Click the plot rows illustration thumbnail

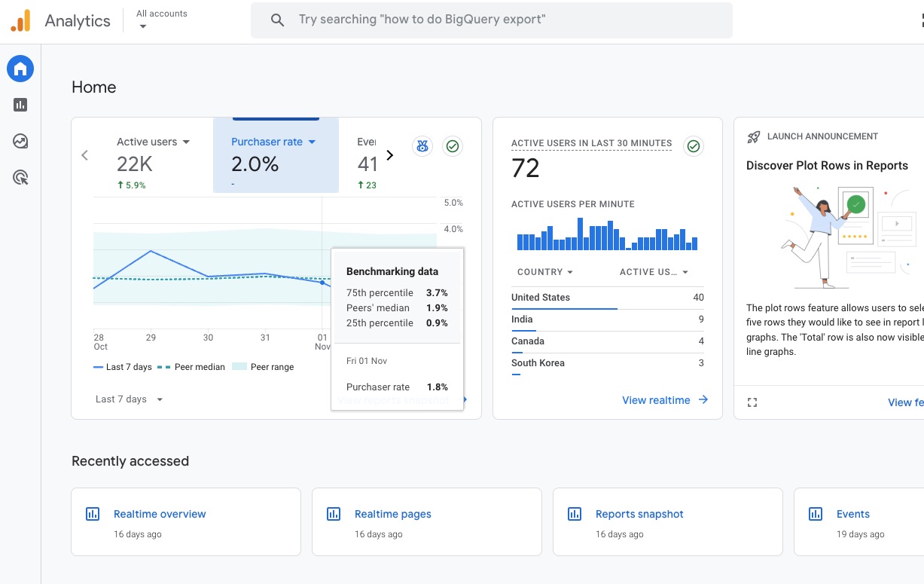click(849, 237)
